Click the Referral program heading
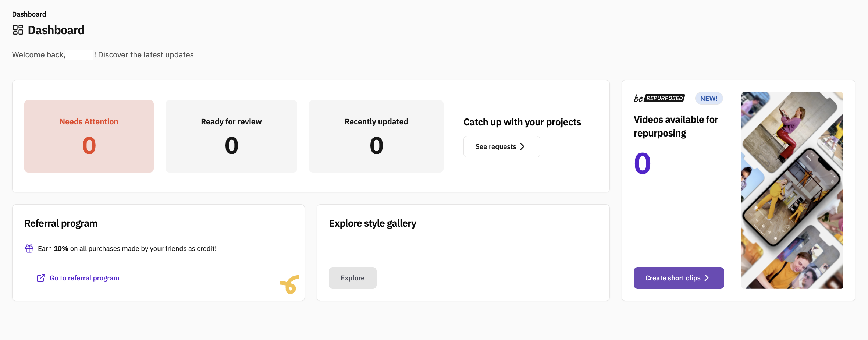This screenshot has width=868, height=340. click(61, 223)
